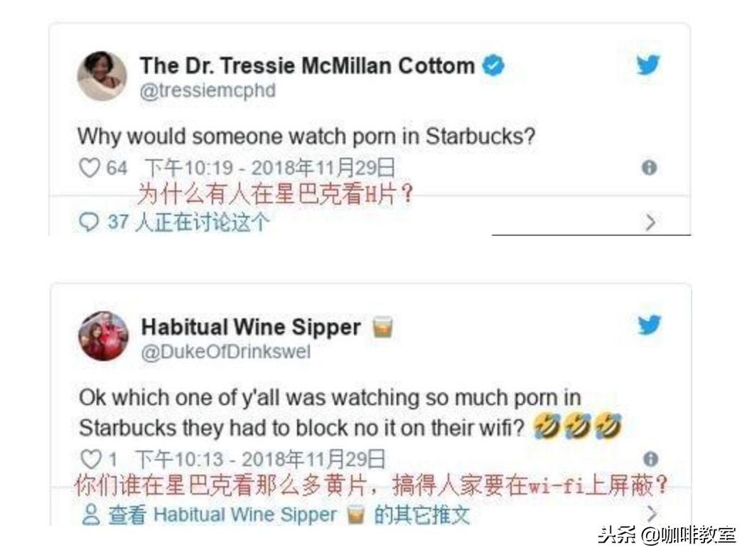Open the 下午10:13 - 2018年11月29日 timestamp
752x560 pixels.
[260, 459]
